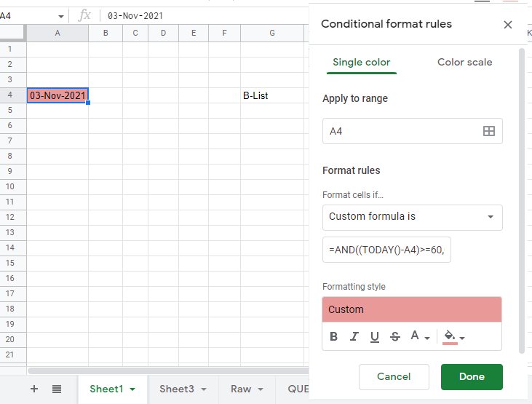Open the Raw tab dropdown arrow

point(261,389)
